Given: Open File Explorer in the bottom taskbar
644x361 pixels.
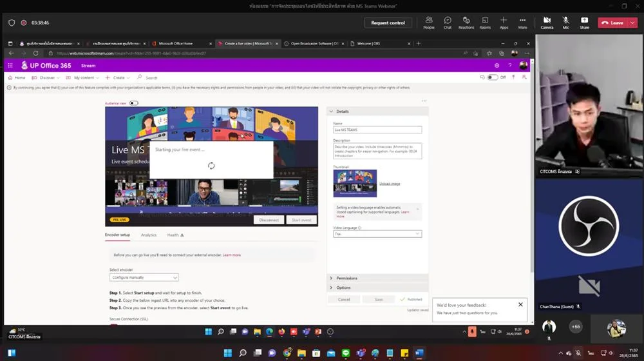Looking at the screenshot, I should pos(301,353).
